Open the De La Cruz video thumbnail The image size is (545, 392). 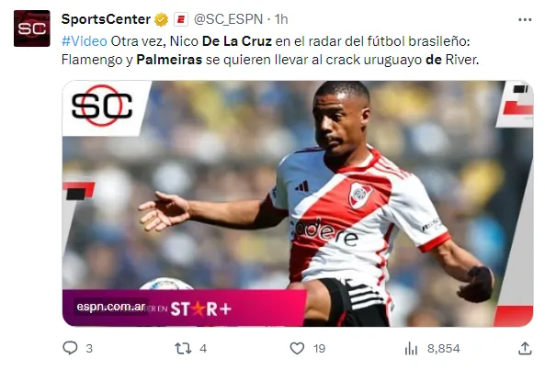(x=298, y=204)
